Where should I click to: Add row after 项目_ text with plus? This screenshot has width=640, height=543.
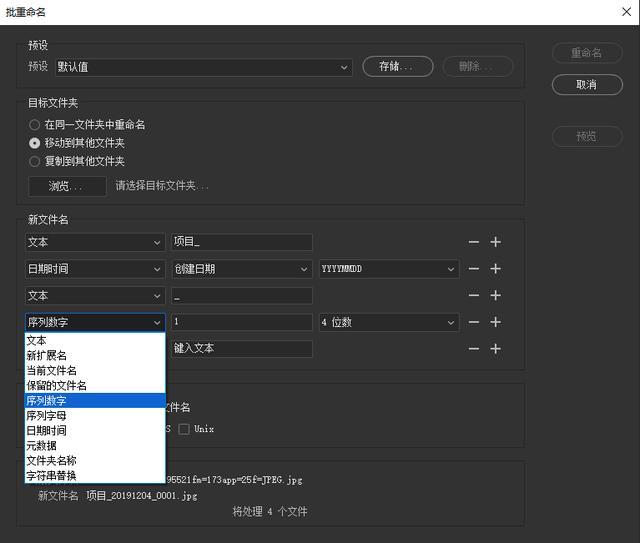coord(496,242)
